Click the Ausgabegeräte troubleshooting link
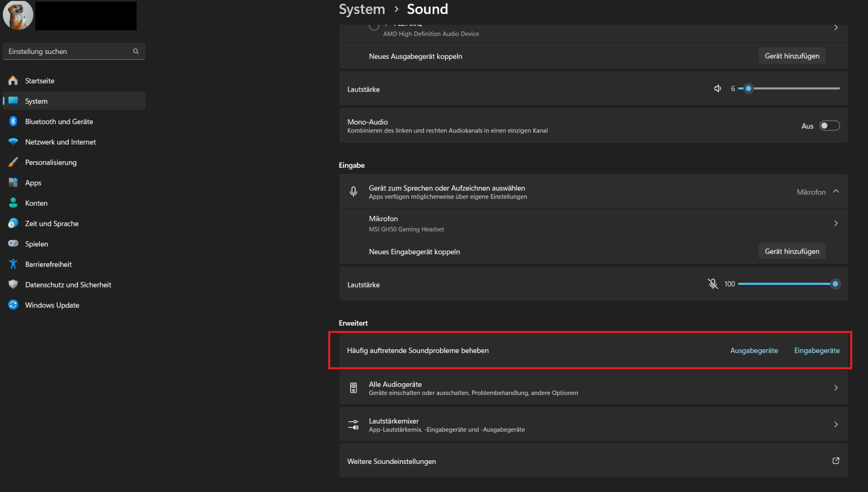 coord(754,351)
